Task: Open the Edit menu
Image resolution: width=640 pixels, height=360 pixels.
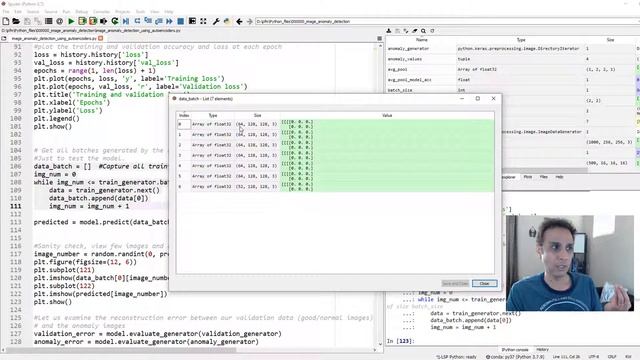Action: (18, 11)
